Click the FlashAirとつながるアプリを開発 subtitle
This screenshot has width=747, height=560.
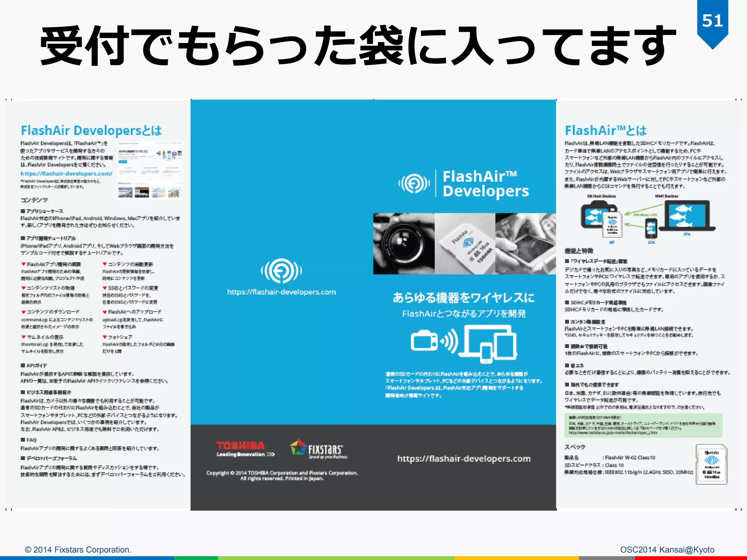tap(464, 314)
